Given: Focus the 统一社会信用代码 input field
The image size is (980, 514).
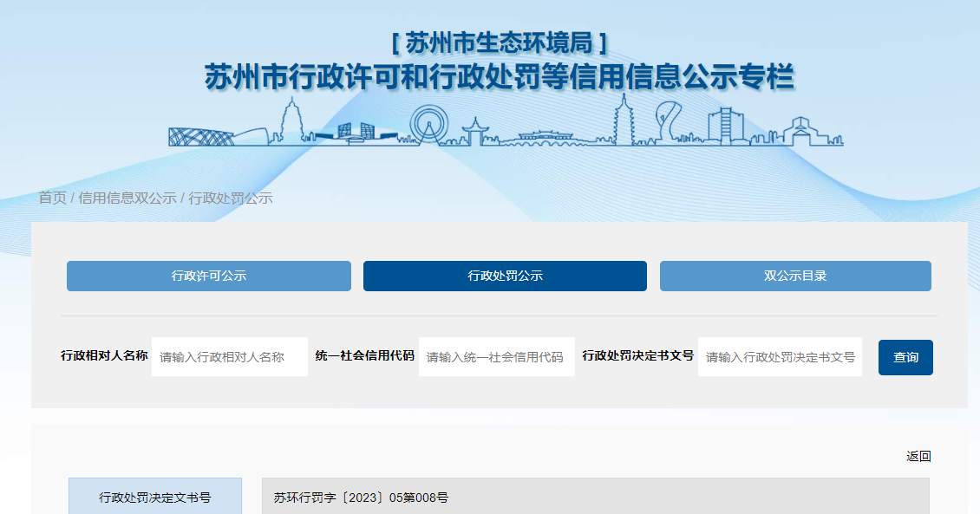Looking at the screenshot, I should coord(497,356).
